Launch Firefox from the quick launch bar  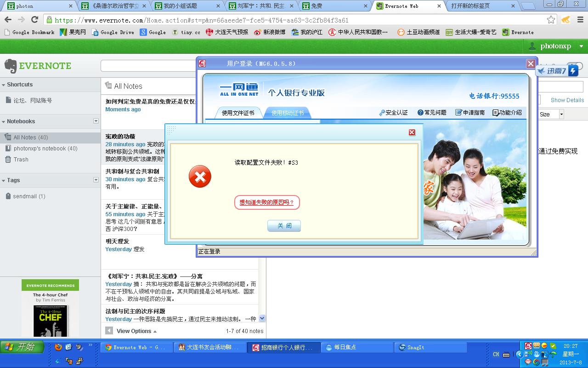(x=58, y=347)
